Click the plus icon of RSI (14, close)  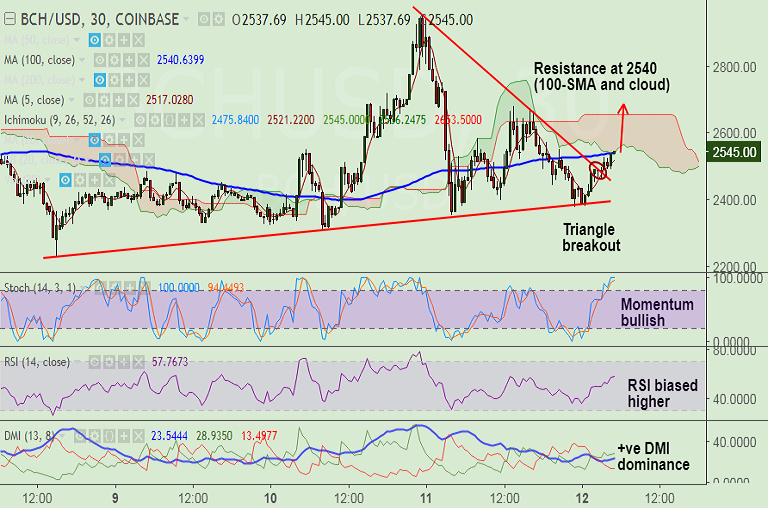[124, 363]
